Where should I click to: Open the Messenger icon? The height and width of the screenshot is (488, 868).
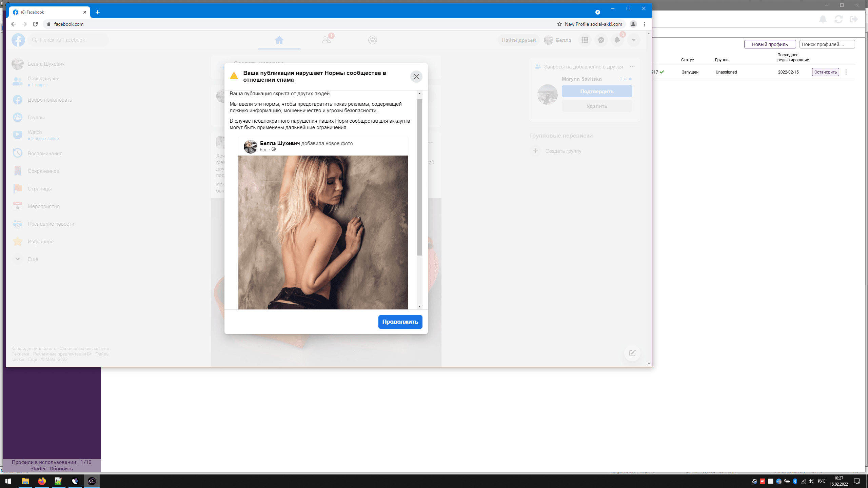point(601,40)
